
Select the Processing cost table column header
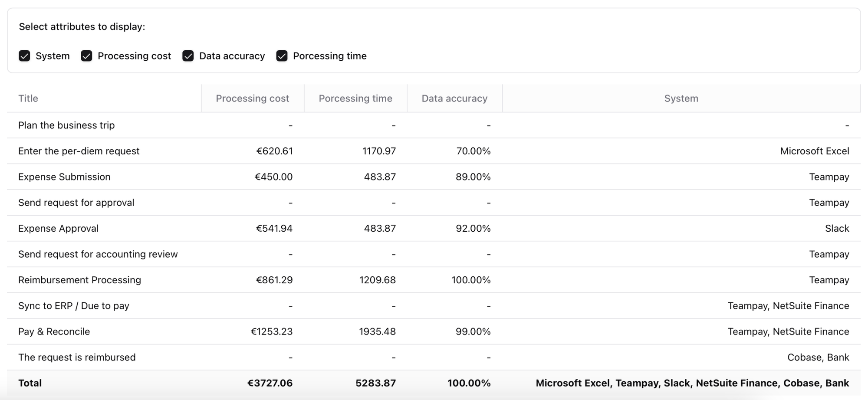pos(252,98)
